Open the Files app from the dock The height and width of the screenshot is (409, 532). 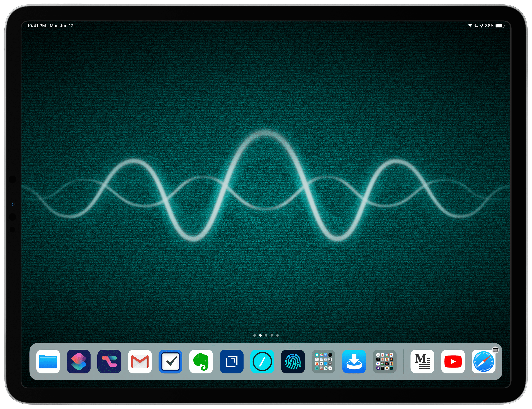(48, 362)
